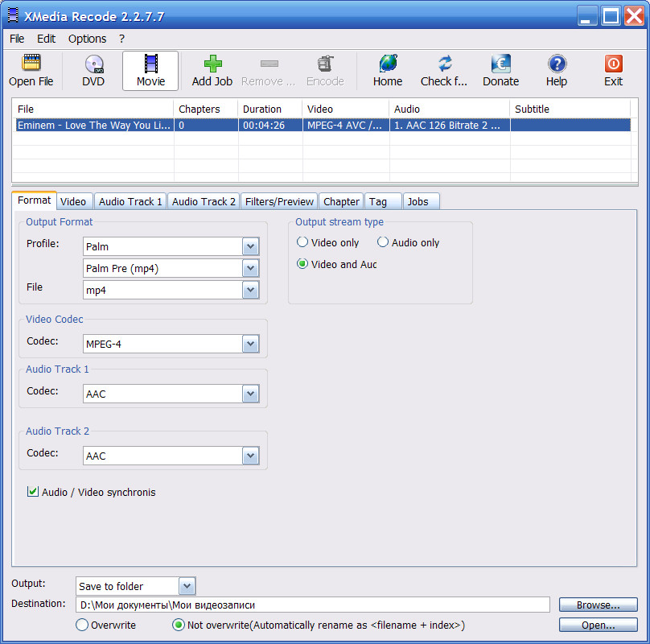Image resolution: width=650 pixels, height=644 pixels.
Task: Select the Video only radio button
Action: pyautogui.click(x=302, y=242)
